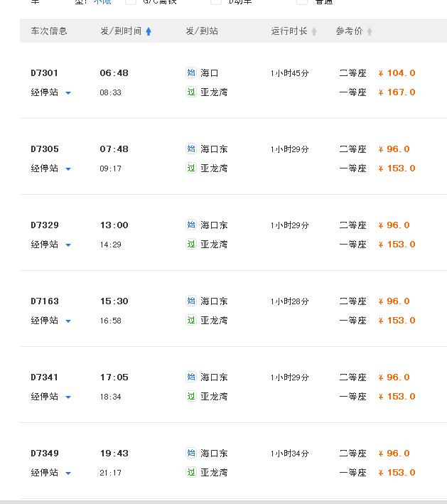Tick the D动车 filter checkbox
The width and height of the screenshot is (447, 504).
coord(216,1)
